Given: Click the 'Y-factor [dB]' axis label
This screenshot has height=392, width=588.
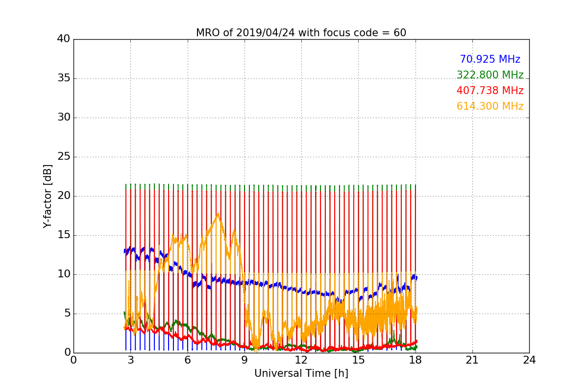Looking at the screenshot, I should point(48,196).
